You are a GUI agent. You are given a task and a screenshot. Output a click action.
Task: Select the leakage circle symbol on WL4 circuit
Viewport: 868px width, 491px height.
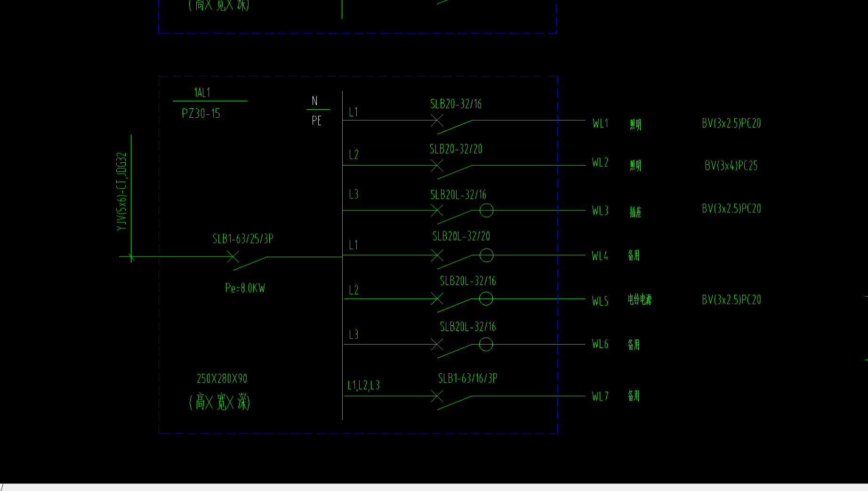coord(486,255)
